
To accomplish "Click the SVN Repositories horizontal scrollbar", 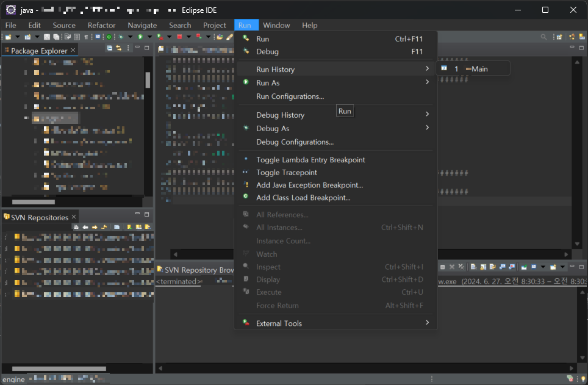I will click(x=59, y=369).
